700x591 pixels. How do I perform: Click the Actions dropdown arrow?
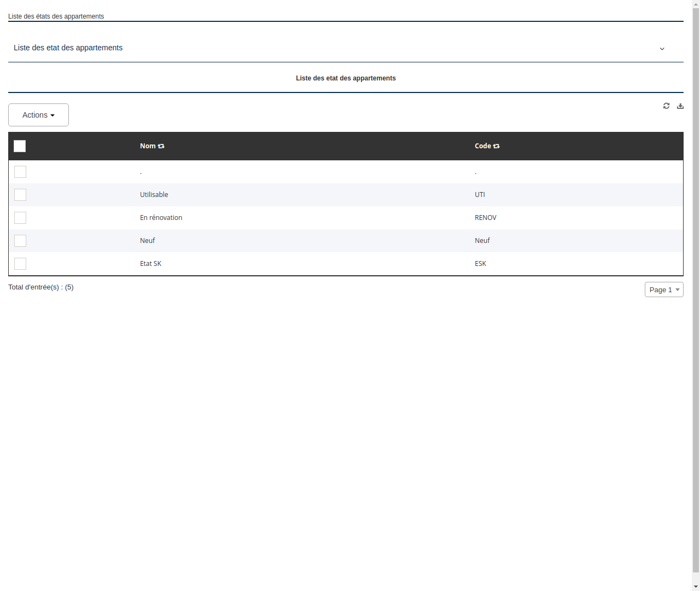tap(53, 115)
